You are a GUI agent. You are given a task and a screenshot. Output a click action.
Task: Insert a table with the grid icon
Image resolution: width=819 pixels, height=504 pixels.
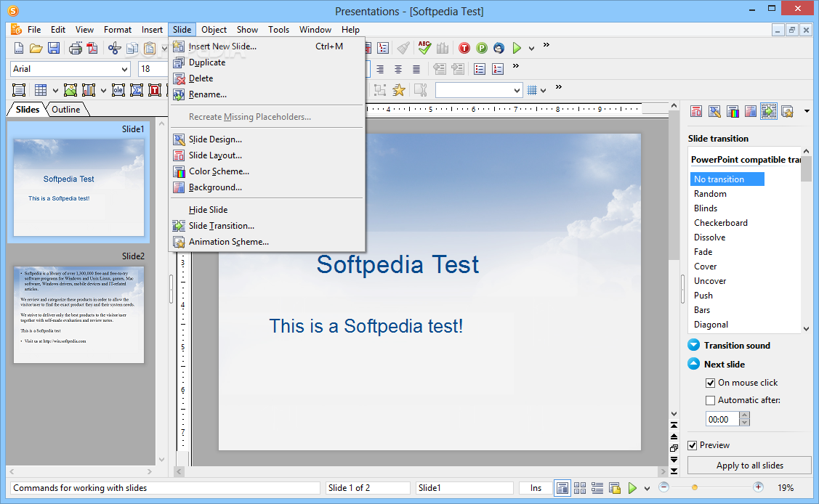pos(41,90)
